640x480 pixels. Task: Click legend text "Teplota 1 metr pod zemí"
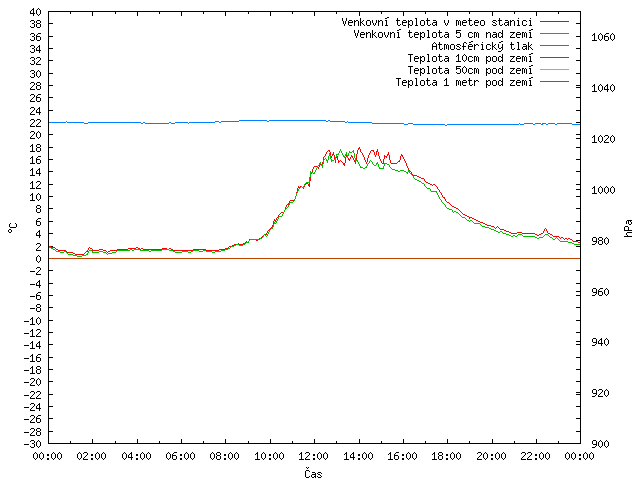[464, 82]
